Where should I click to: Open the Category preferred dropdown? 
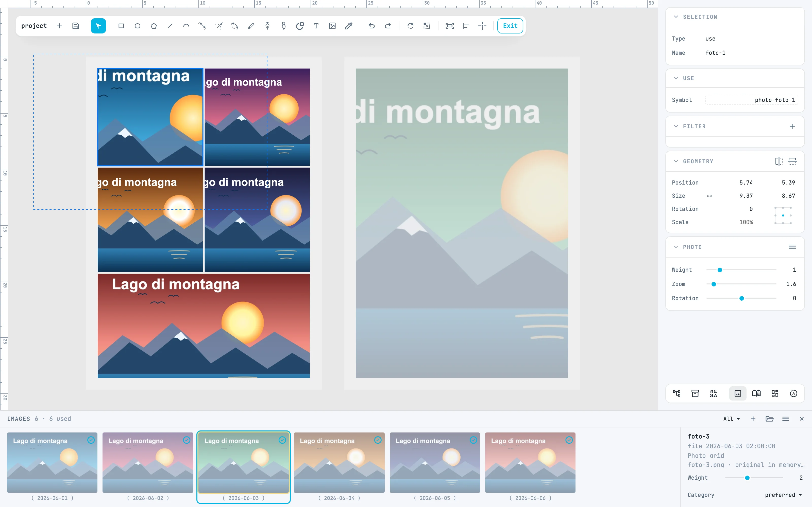(783, 495)
